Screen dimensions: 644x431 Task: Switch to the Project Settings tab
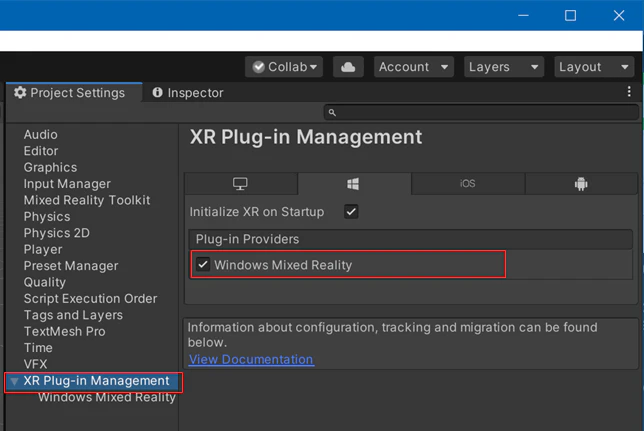click(74, 93)
